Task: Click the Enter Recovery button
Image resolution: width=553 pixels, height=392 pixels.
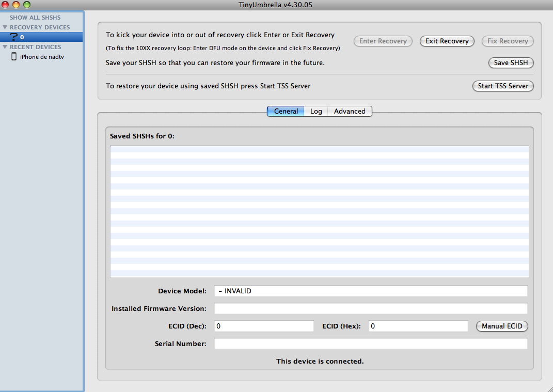Action: pyautogui.click(x=383, y=41)
